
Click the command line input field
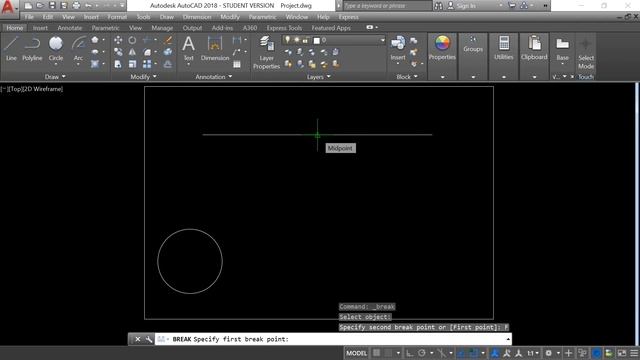[333, 339]
